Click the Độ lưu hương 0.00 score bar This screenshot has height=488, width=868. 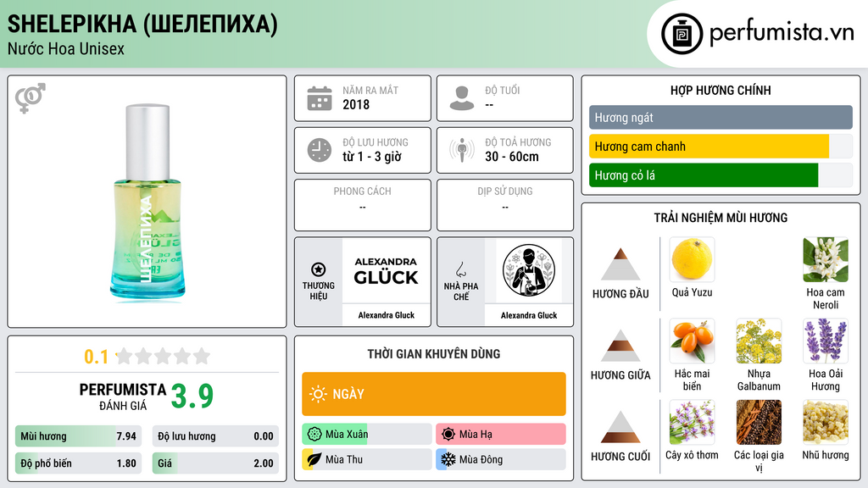coord(215,436)
